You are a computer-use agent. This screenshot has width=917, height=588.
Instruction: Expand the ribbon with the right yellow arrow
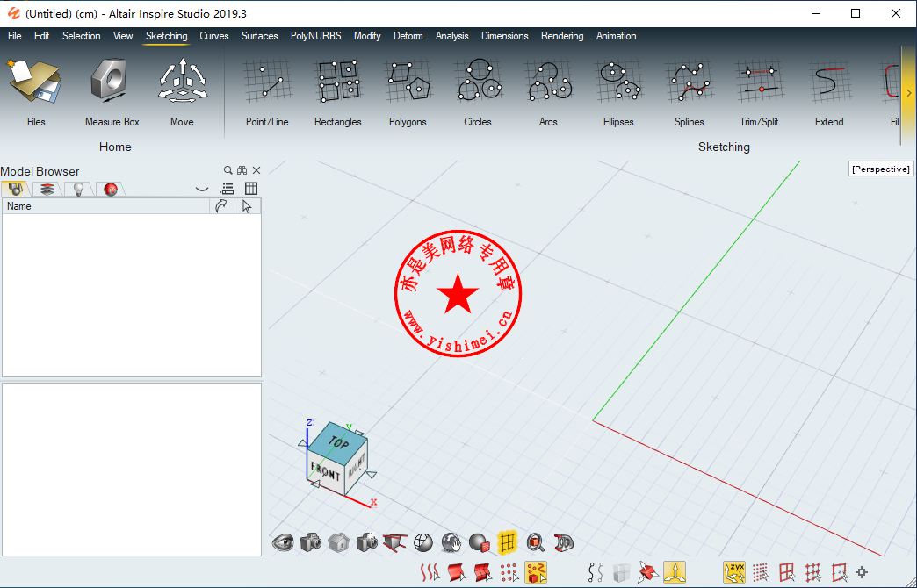[x=909, y=94]
